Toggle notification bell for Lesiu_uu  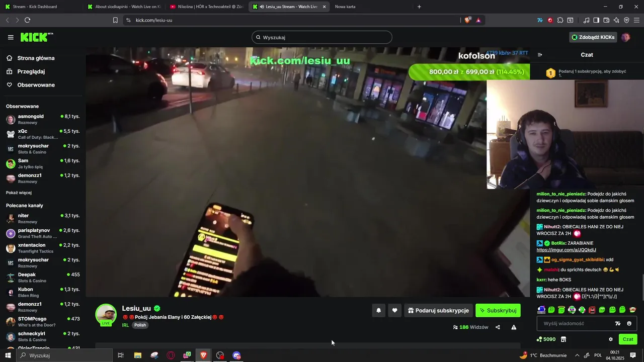click(378, 311)
